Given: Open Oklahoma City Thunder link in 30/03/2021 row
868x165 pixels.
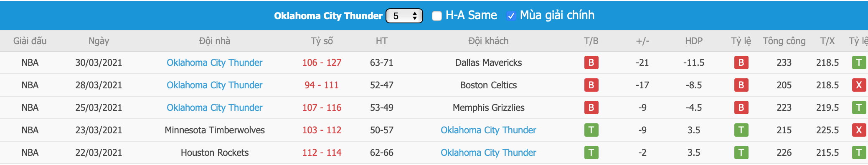Looking at the screenshot, I should tap(214, 62).
